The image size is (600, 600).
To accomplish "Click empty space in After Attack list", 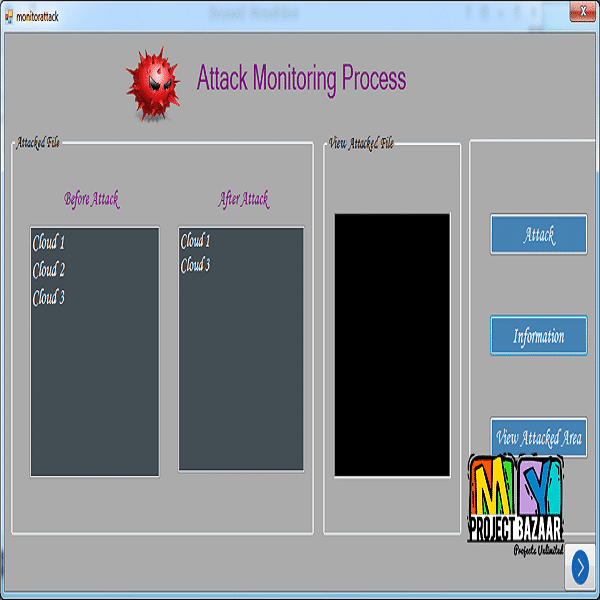I will (x=241, y=380).
